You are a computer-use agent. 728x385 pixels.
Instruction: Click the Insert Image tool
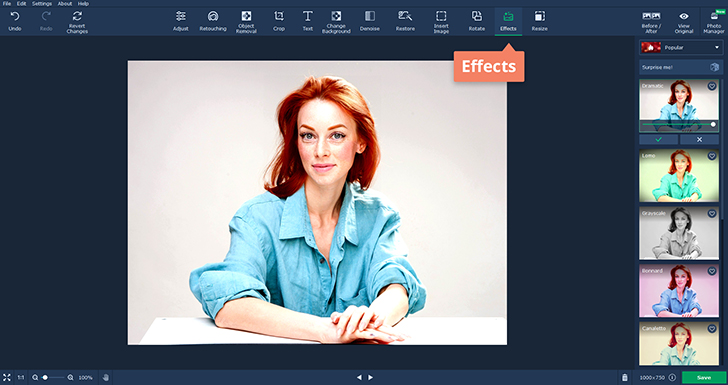tap(441, 22)
